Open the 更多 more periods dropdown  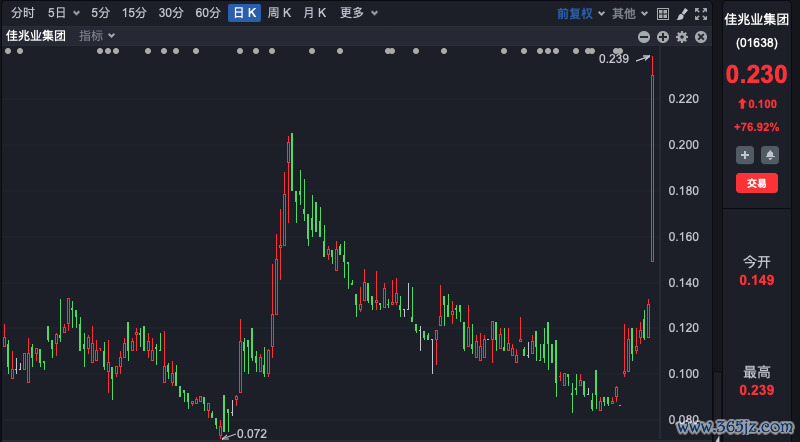coord(359,13)
